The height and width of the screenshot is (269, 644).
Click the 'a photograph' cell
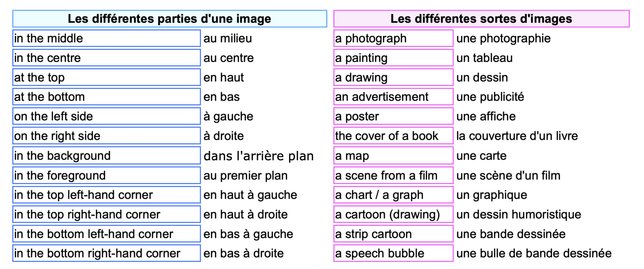(394, 38)
